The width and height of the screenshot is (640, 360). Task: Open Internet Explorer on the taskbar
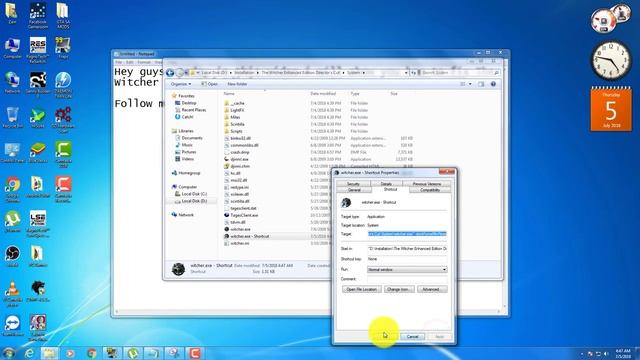29,353
